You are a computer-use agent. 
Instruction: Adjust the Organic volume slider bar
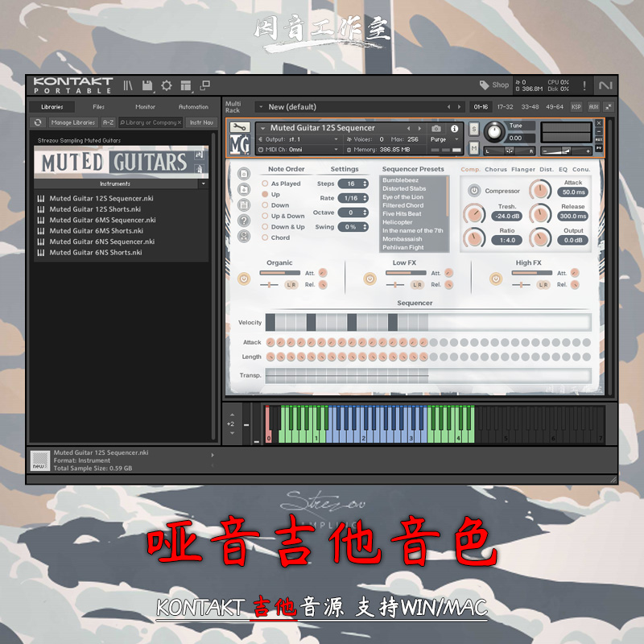click(279, 273)
